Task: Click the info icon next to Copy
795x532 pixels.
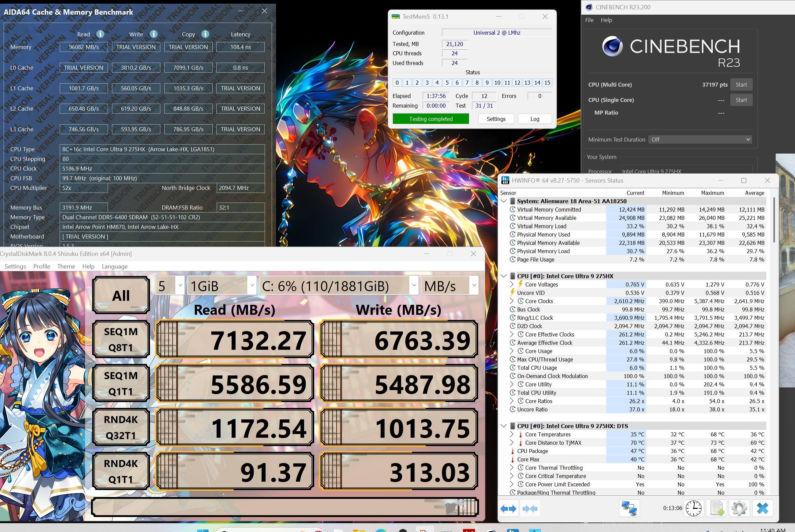Action: point(205,34)
